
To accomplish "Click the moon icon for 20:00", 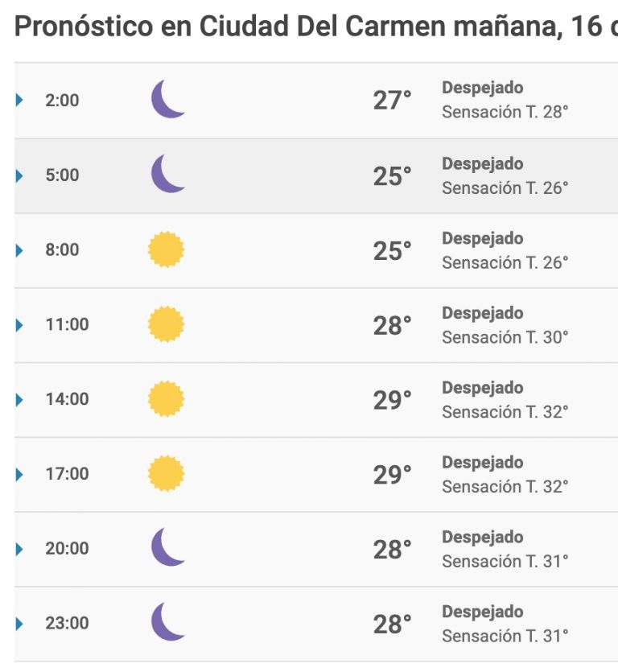I will (x=168, y=547).
